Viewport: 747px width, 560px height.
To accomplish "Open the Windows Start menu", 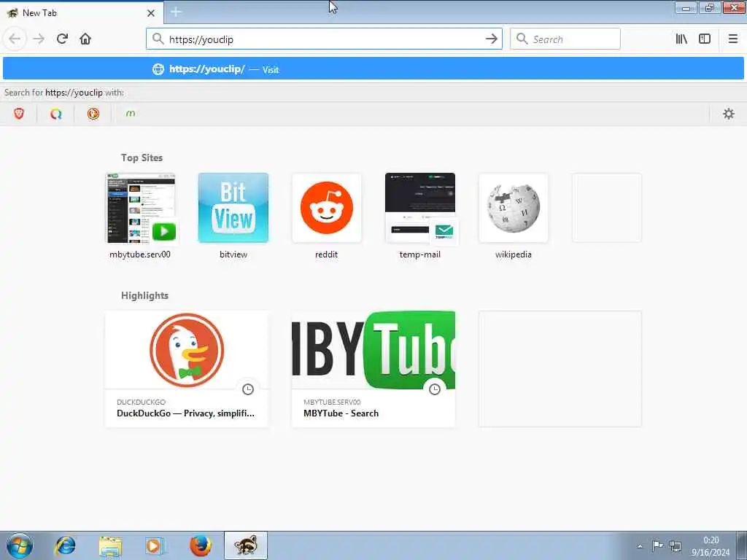I will [x=20, y=545].
